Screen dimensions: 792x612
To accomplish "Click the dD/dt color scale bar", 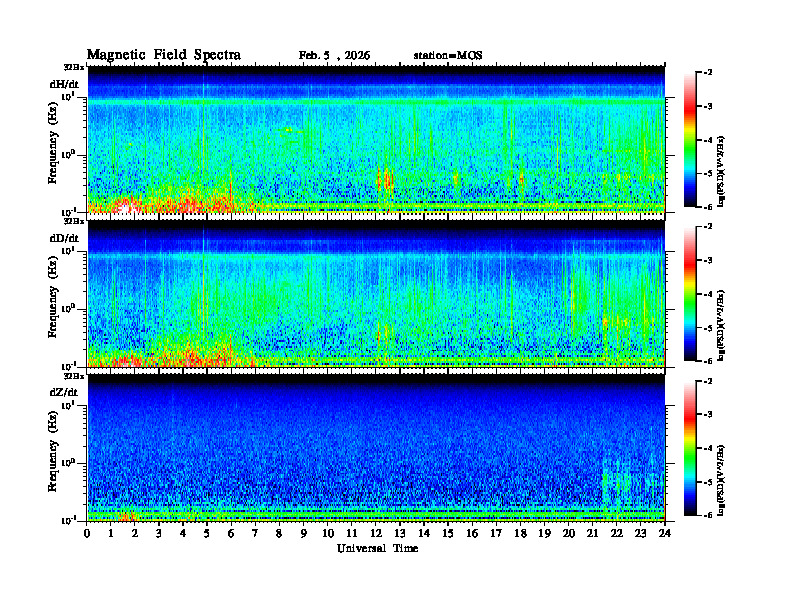I will point(690,294).
